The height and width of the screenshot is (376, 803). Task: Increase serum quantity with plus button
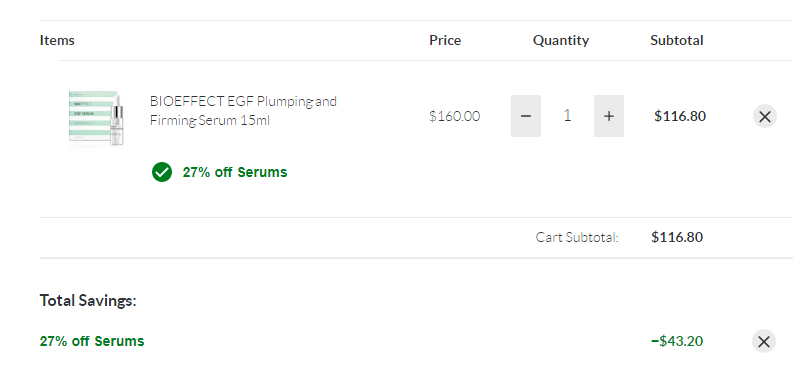tap(608, 116)
